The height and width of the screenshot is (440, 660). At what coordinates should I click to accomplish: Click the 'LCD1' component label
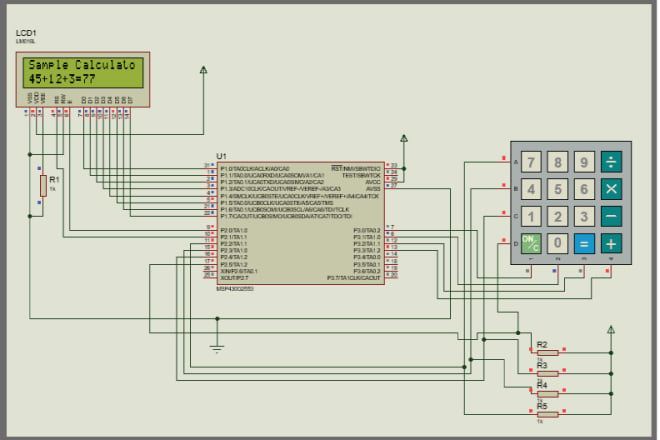pos(26,33)
